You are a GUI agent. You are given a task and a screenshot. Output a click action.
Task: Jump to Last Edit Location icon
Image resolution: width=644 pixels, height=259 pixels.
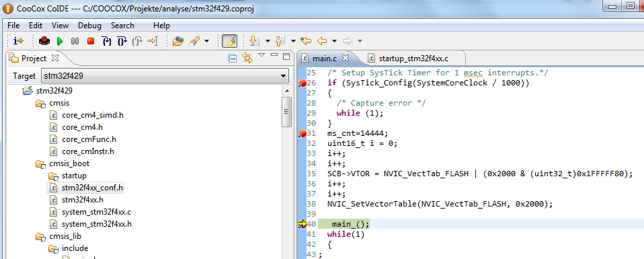point(306,41)
